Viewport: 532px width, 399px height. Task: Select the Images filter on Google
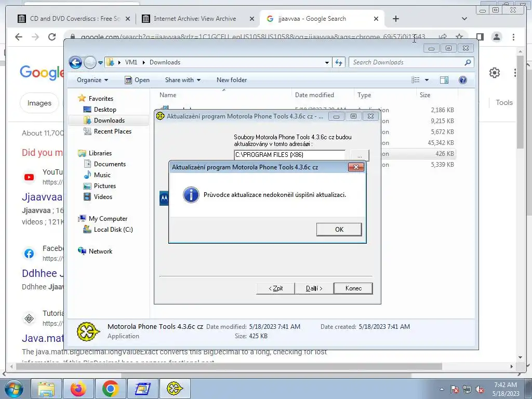point(39,103)
